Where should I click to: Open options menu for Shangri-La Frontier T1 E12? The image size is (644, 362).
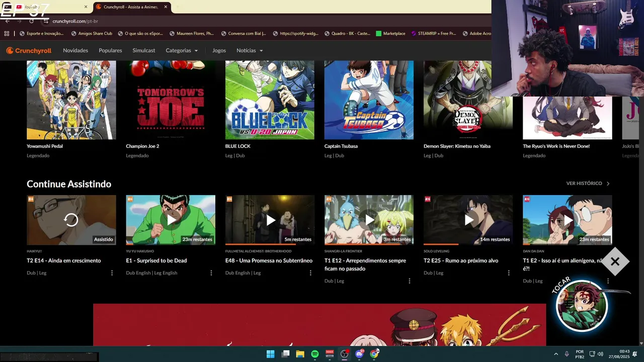[x=409, y=281]
